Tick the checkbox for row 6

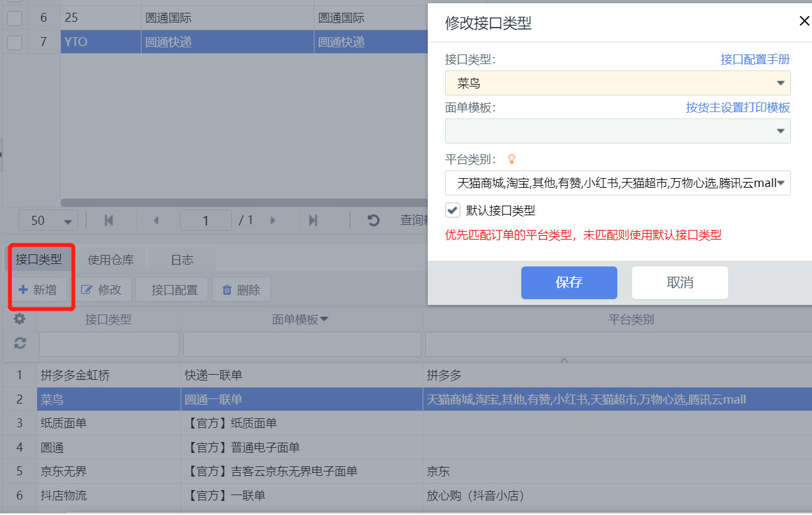15,18
